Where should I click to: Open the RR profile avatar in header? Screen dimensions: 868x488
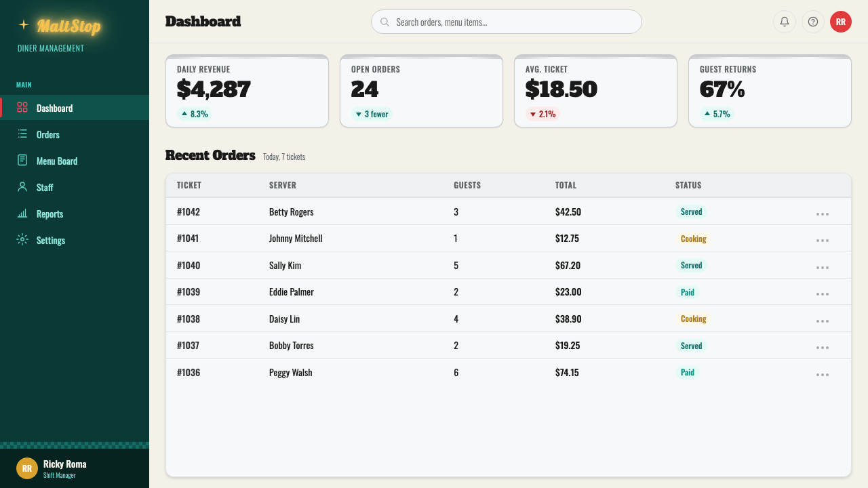(841, 22)
